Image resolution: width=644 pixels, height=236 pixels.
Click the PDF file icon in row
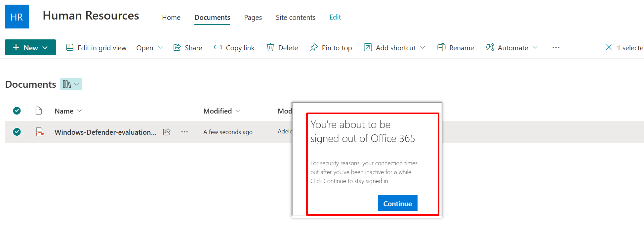(40, 132)
